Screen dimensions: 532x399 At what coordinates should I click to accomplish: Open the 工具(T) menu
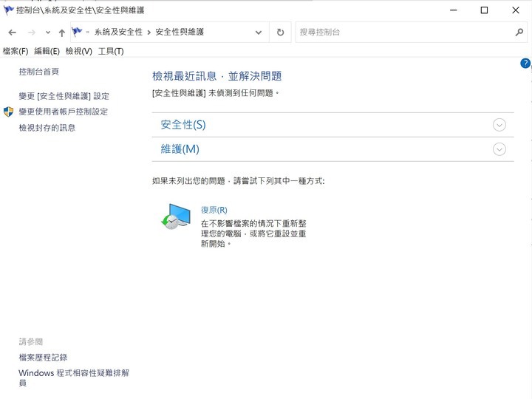point(111,51)
